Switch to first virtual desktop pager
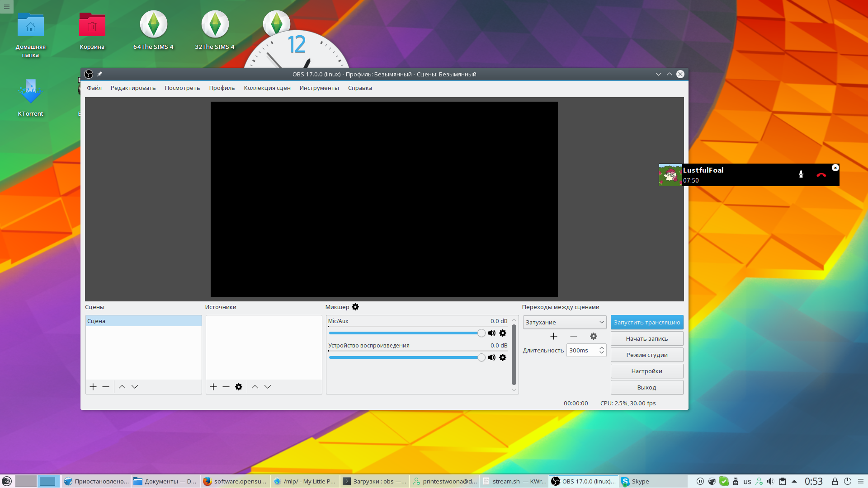The height and width of the screenshot is (488, 868). click(26, 481)
